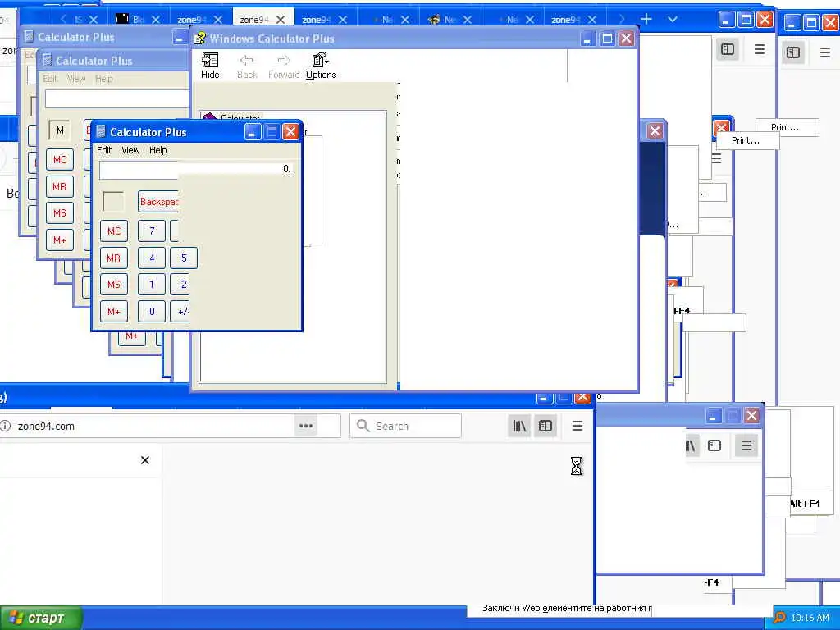Open the list all tabs chevron
The image size is (840, 630).
click(673, 20)
